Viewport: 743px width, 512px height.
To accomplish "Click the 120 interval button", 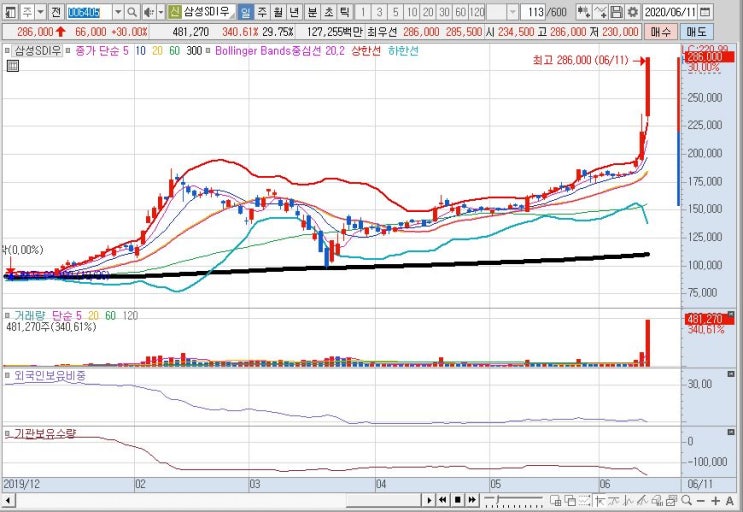I will pyautogui.click(x=477, y=12).
